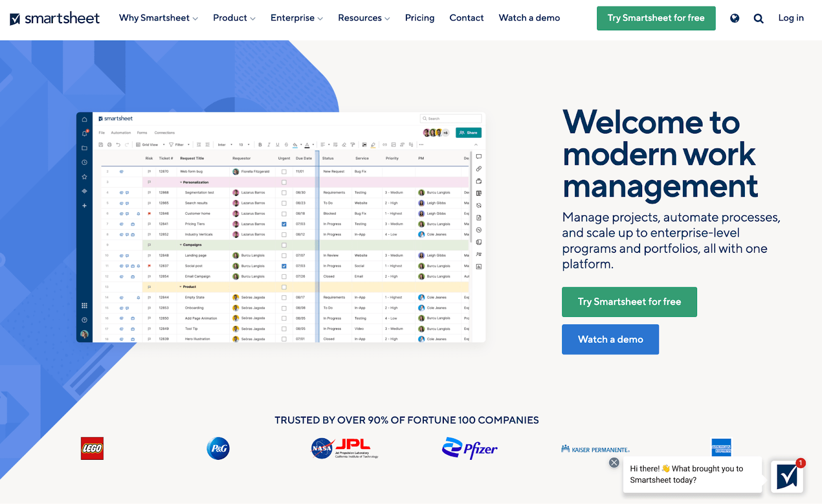Click hero Try Smartsheet for free button
The image size is (822, 504).
point(629,302)
